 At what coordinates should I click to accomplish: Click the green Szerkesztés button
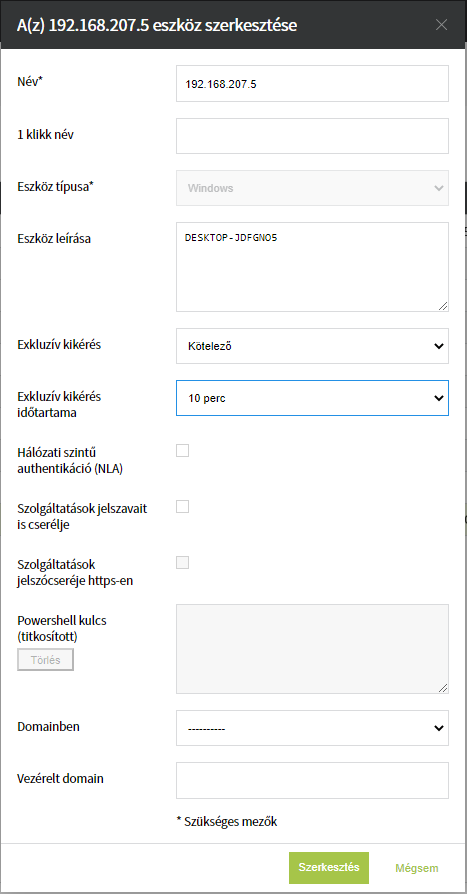[x=328, y=868]
